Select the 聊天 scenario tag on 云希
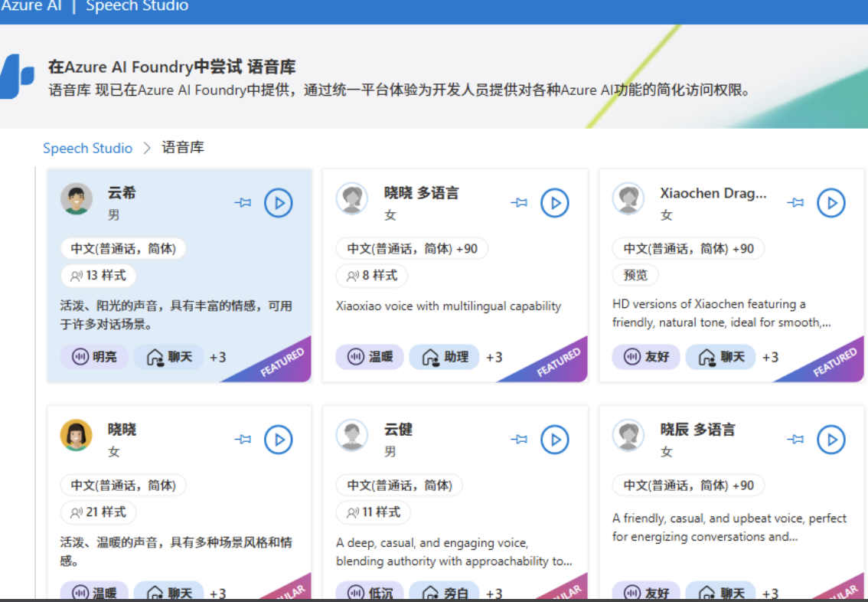Viewport: 868px width, 602px height. [x=169, y=357]
